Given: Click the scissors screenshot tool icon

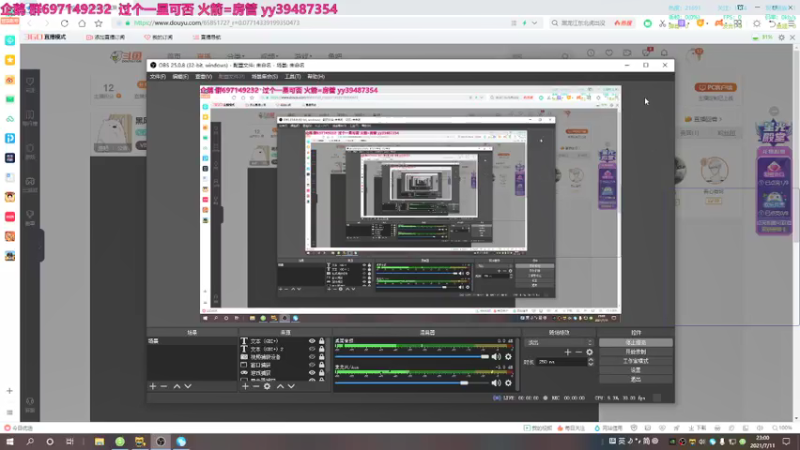Looking at the screenshot, I should tap(662, 23).
